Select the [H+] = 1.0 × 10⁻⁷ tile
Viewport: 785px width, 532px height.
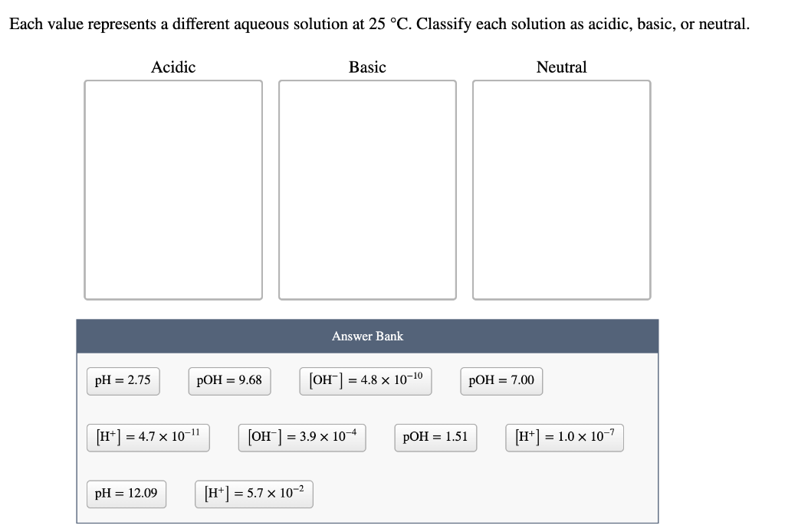click(x=564, y=437)
